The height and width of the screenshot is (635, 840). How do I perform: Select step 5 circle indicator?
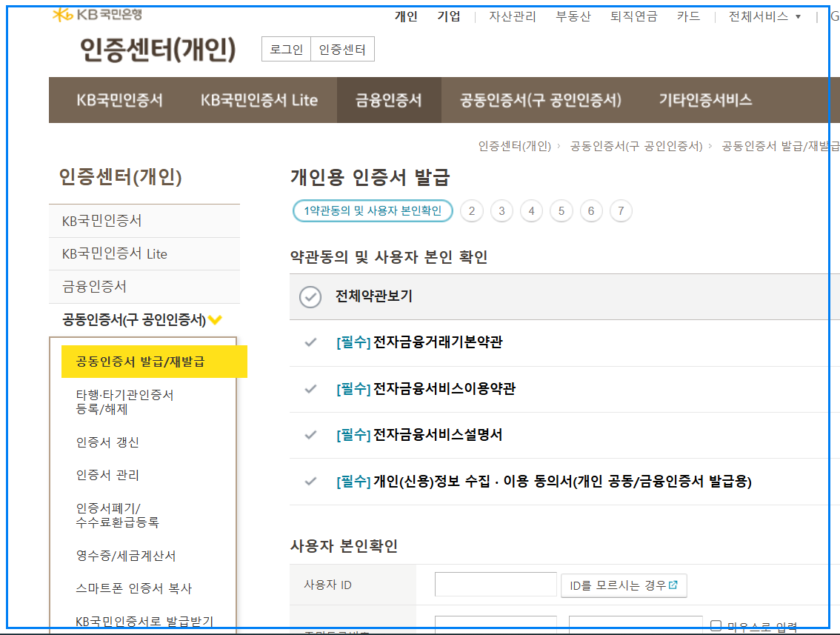pos(561,210)
